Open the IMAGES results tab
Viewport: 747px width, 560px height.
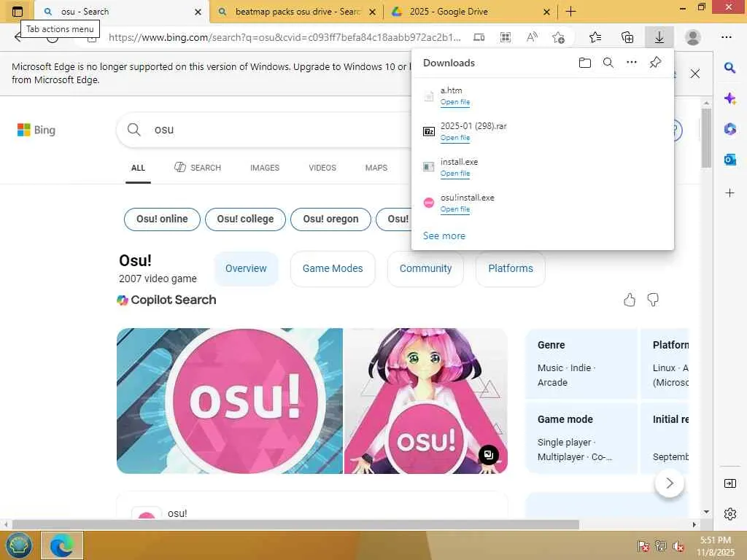(x=265, y=168)
